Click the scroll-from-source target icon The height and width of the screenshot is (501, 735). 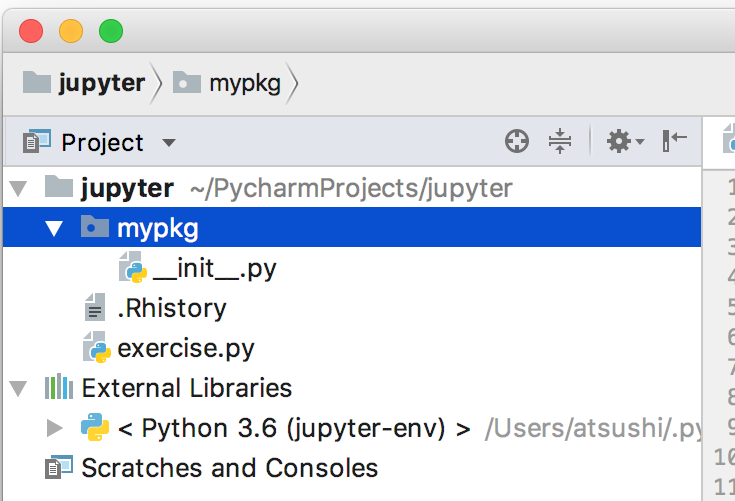517,142
